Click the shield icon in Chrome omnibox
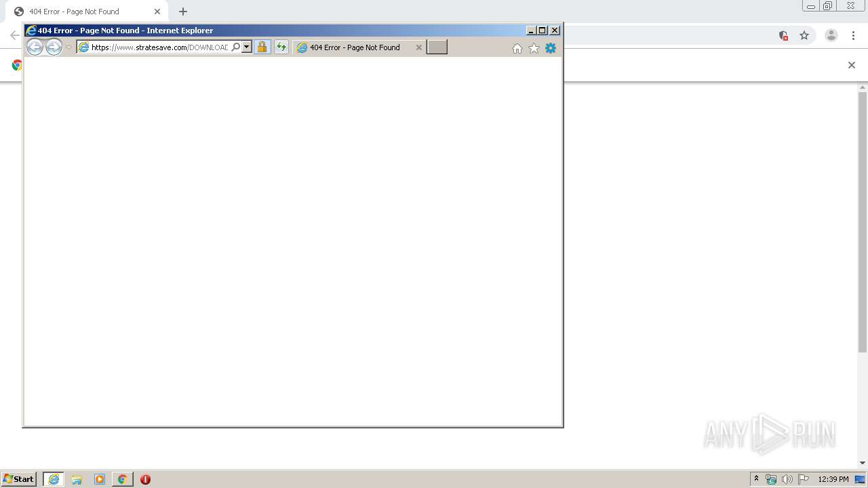Viewport: 868px width, 488px height. coord(783,35)
